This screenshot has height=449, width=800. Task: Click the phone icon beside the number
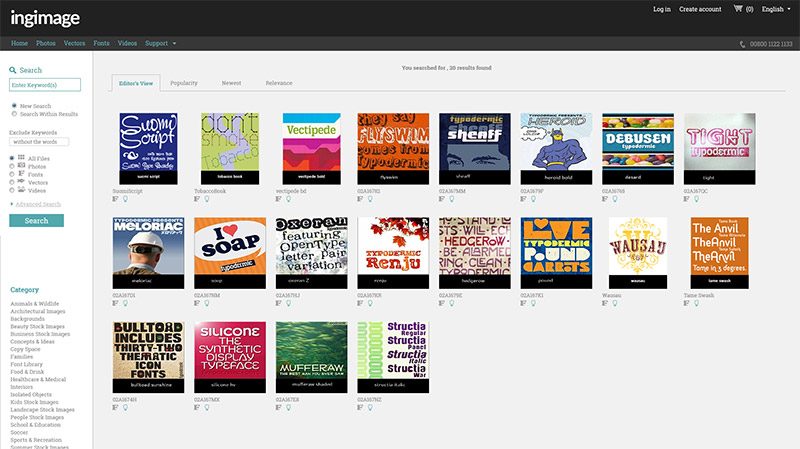click(x=743, y=45)
